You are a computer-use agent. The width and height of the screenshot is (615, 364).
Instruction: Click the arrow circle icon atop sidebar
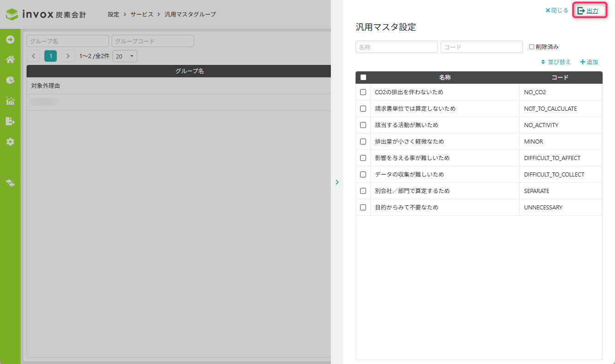[x=10, y=39]
